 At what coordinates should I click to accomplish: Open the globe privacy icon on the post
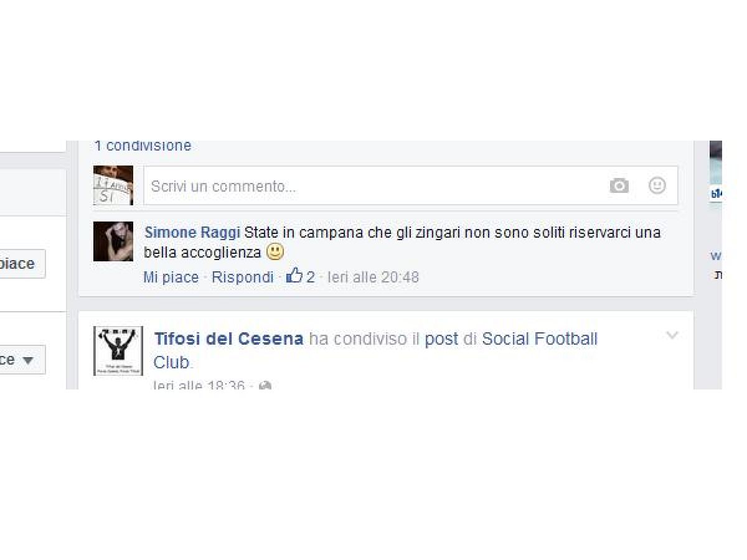pos(265,386)
